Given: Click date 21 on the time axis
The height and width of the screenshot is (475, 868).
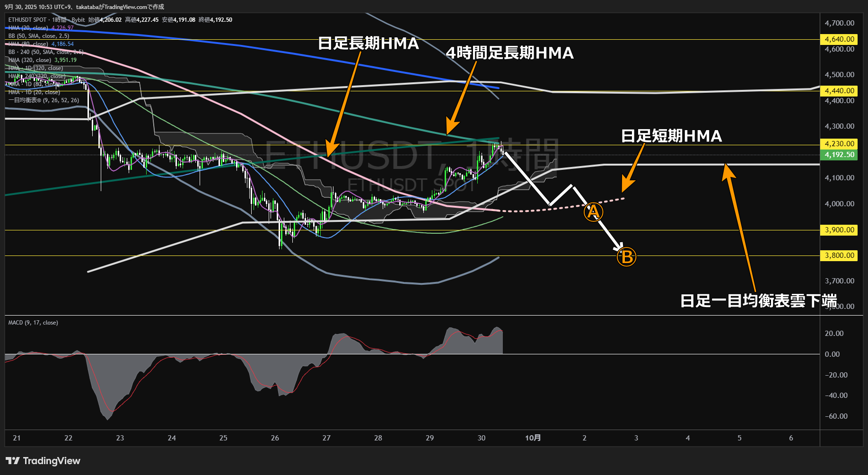Looking at the screenshot, I should pyautogui.click(x=17, y=438).
